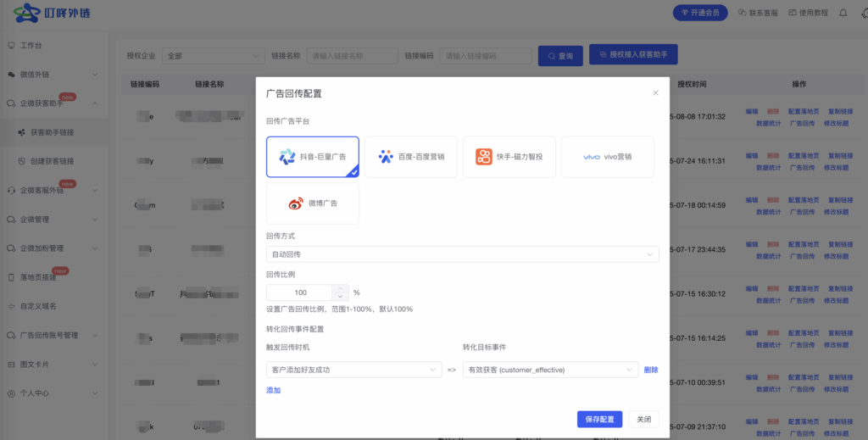Image resolution: width=868 pixels, height=440 pixels.
Task: Expand the 个人中心 sidebar chevron
Action: (95, 393)
